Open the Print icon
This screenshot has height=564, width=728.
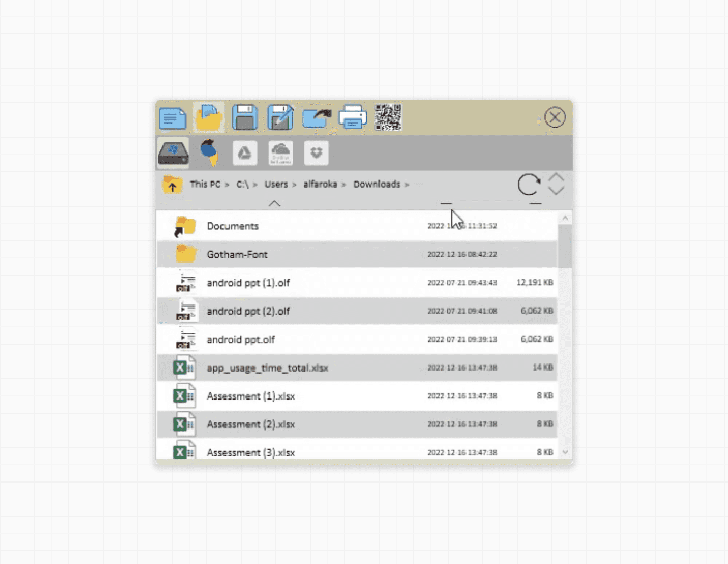353,117
